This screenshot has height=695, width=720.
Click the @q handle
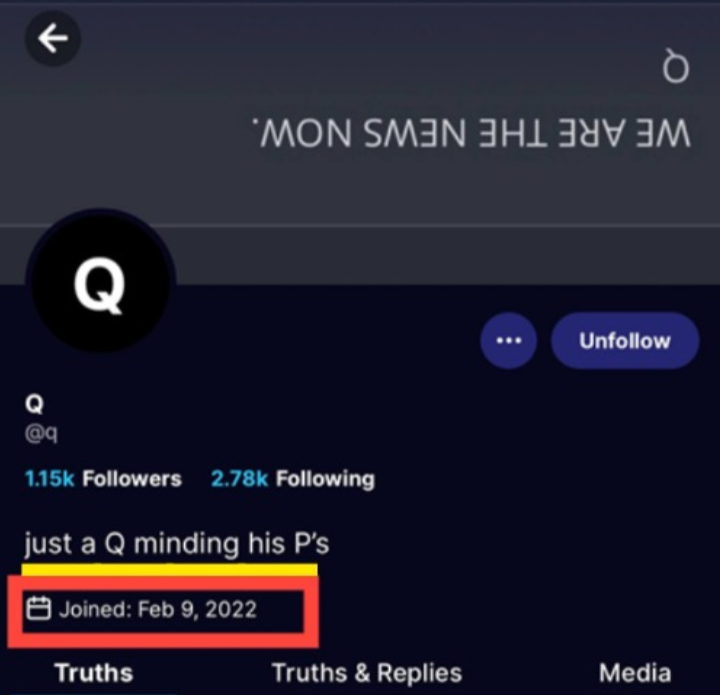pyautogui.click(x=41, y=433)
